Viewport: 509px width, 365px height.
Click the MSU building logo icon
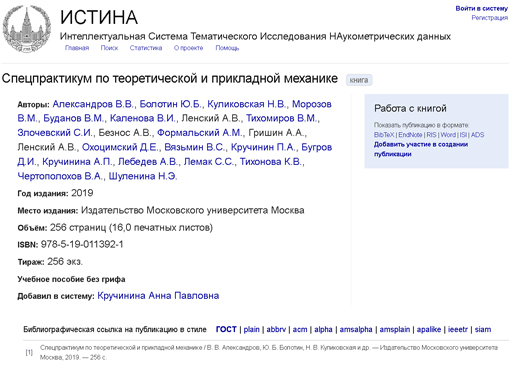[x=27, y=29]
